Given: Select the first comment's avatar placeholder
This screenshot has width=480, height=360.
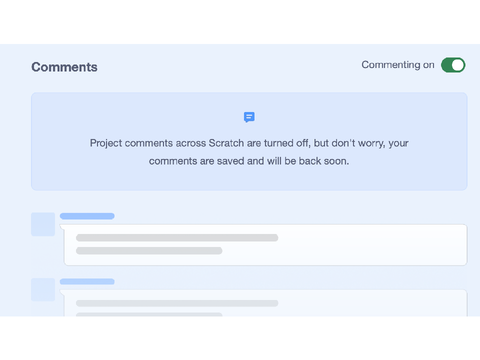Looking at the screenshot, I should (x=43, y=224).
